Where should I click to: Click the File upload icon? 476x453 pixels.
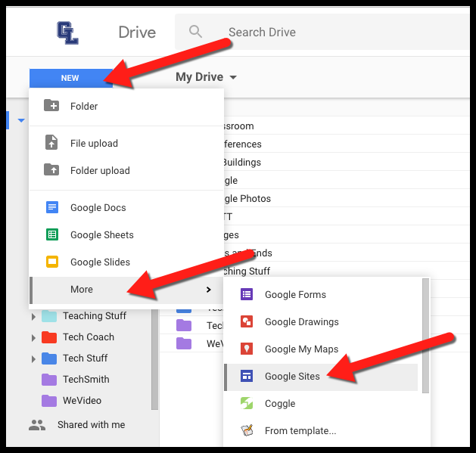[x=51, y=143]
